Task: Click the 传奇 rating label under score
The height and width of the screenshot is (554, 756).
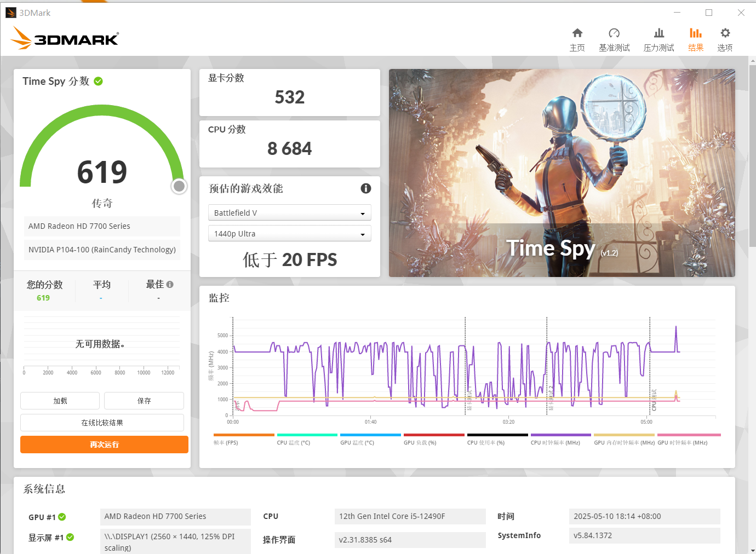Action: pos(102,203)
